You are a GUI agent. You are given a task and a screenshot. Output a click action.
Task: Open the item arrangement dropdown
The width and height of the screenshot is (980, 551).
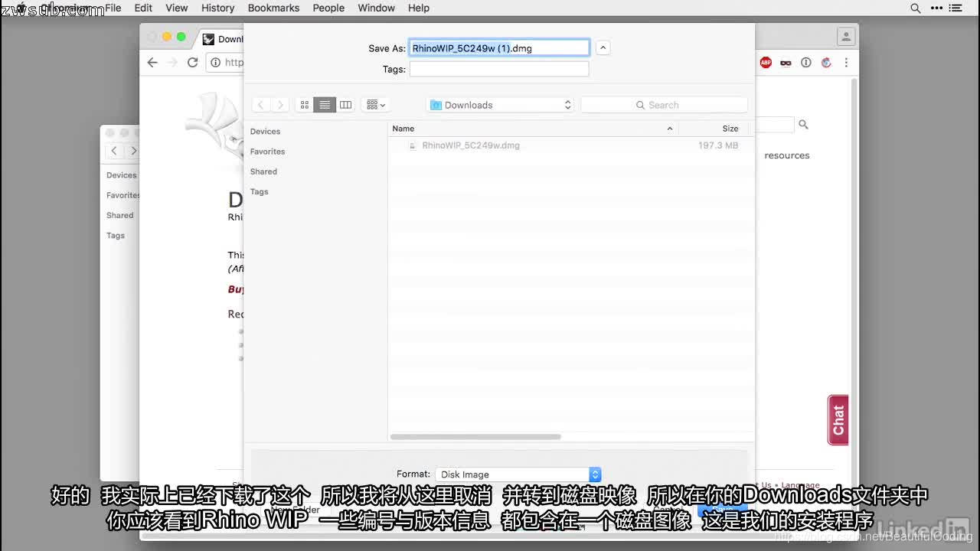pyautogui.click(x=375, y=105)
